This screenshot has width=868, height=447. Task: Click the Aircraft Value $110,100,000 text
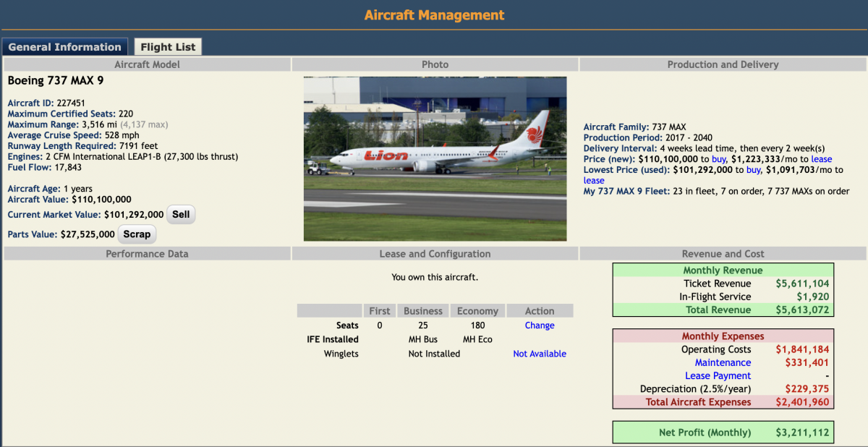click(69, 200)
